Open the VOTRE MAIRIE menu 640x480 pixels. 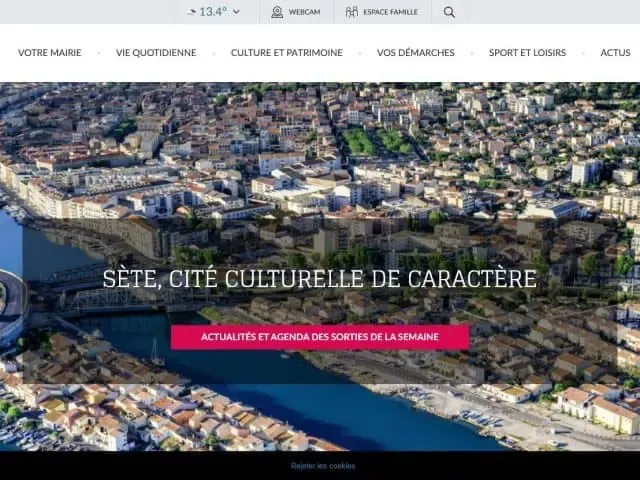click(x=50, y=53)
